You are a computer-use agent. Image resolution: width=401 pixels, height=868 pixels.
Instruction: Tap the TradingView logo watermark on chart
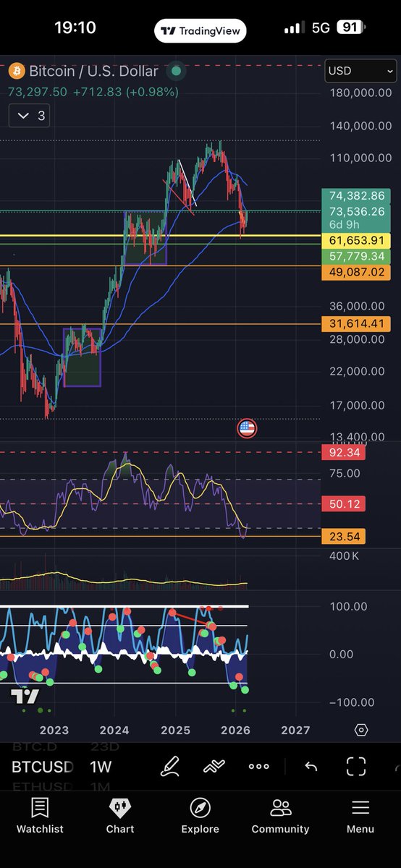coord(25,697)
